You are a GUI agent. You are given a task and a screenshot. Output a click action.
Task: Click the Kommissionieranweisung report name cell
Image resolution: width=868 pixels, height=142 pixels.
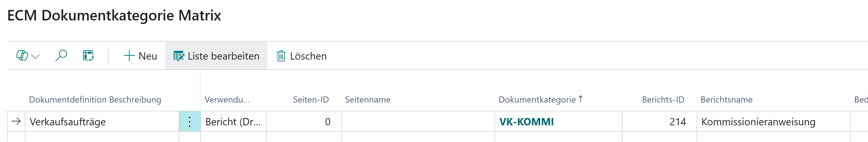758,122
